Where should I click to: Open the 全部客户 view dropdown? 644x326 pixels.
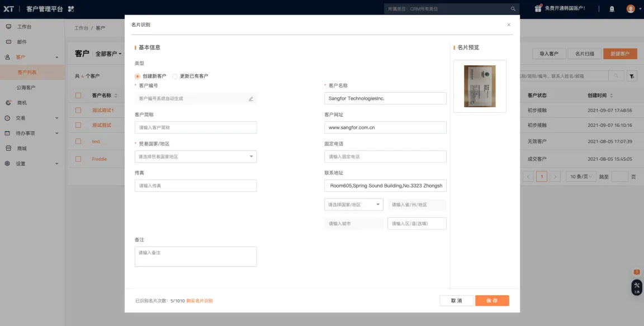[x=108, y=54]
